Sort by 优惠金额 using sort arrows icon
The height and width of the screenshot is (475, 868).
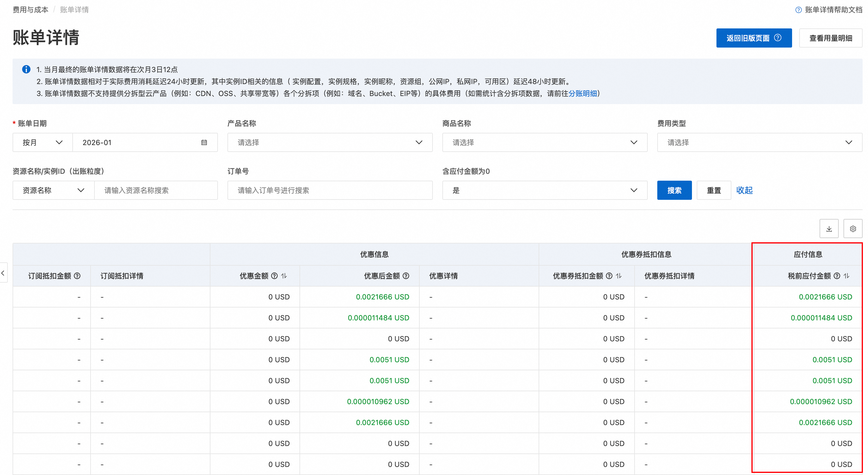tap(284, 276)
